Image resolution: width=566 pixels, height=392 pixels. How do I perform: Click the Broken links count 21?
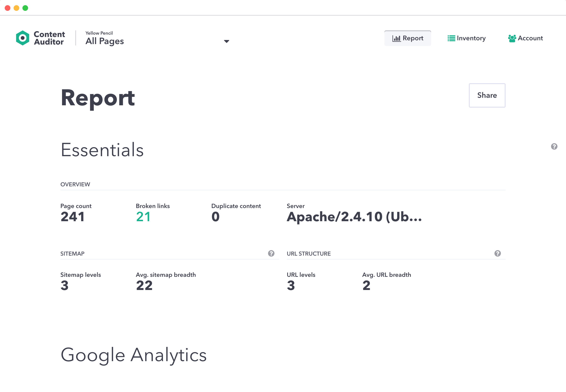coord(143,217)
